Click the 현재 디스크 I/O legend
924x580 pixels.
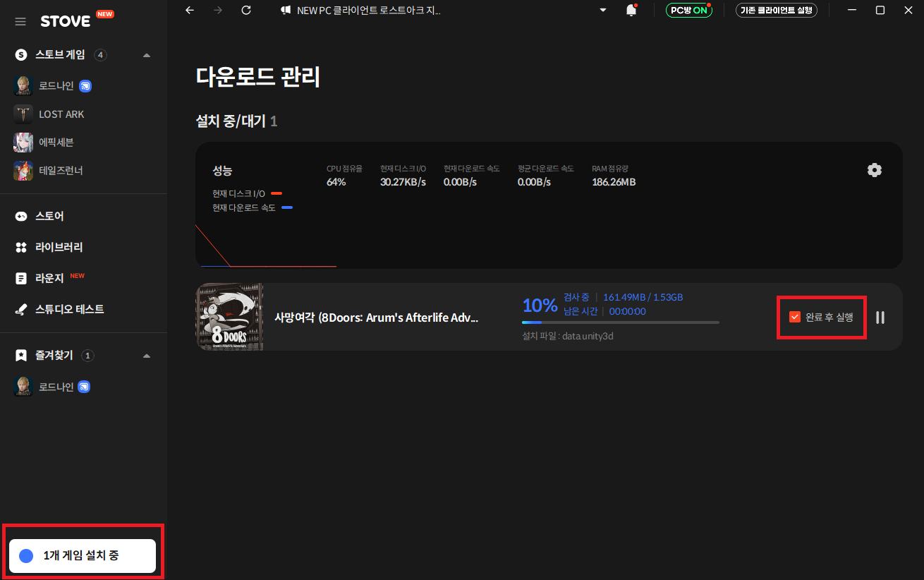(x=247, y=193)
